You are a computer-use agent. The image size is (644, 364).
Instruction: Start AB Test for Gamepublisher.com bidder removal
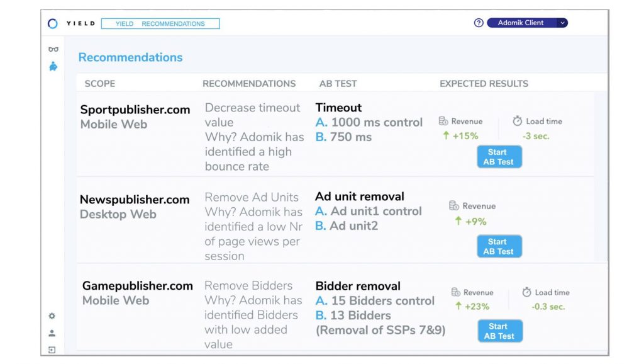tap(499, 331)
